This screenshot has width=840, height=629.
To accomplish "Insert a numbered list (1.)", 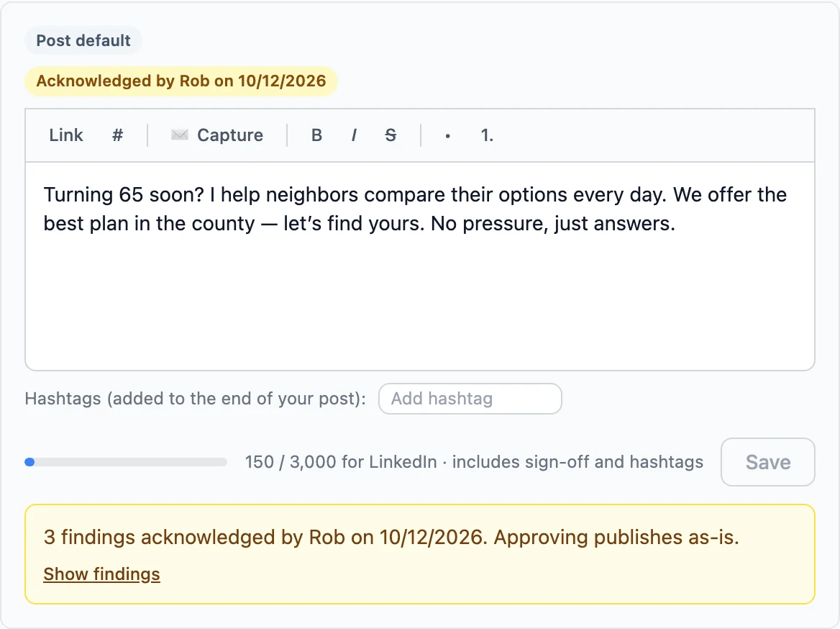I will click(486, 135).
